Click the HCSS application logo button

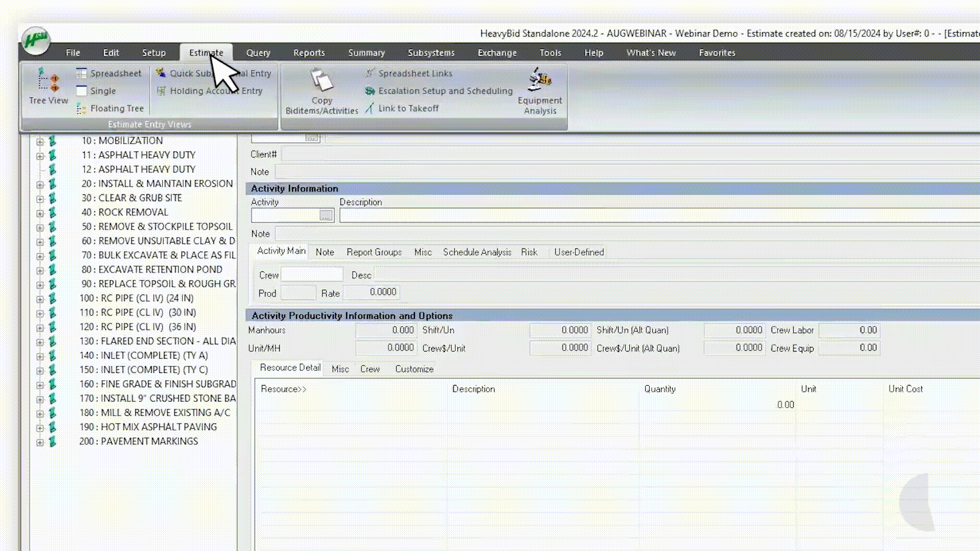click(36, 40)
